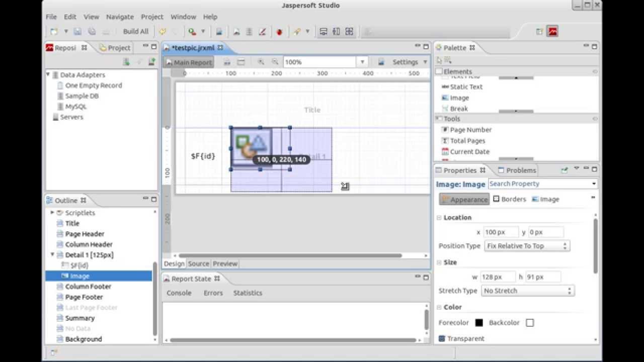Viewport: 644px width, 362px height.
Task: Click the open perspective icon
Action: (539, 31)
